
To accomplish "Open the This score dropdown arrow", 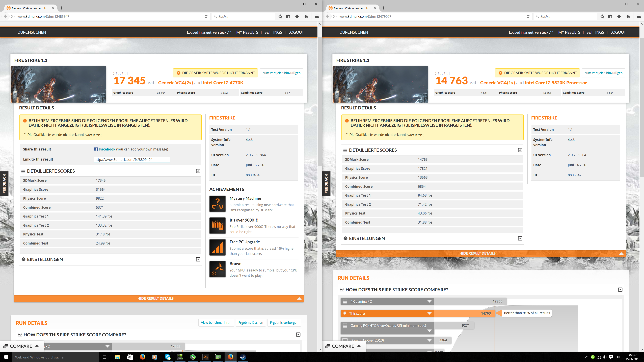I will pos(430,313).
